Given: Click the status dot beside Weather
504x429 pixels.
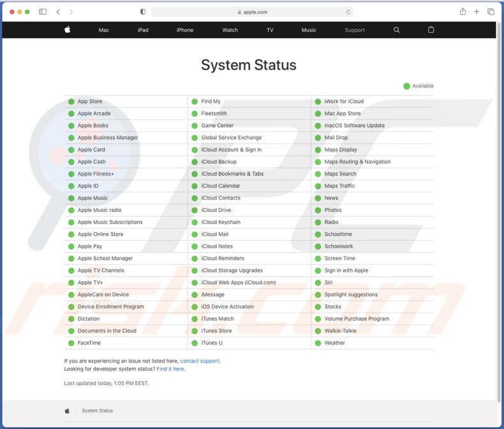Looking at the screenshot, I should pos(318,343).
